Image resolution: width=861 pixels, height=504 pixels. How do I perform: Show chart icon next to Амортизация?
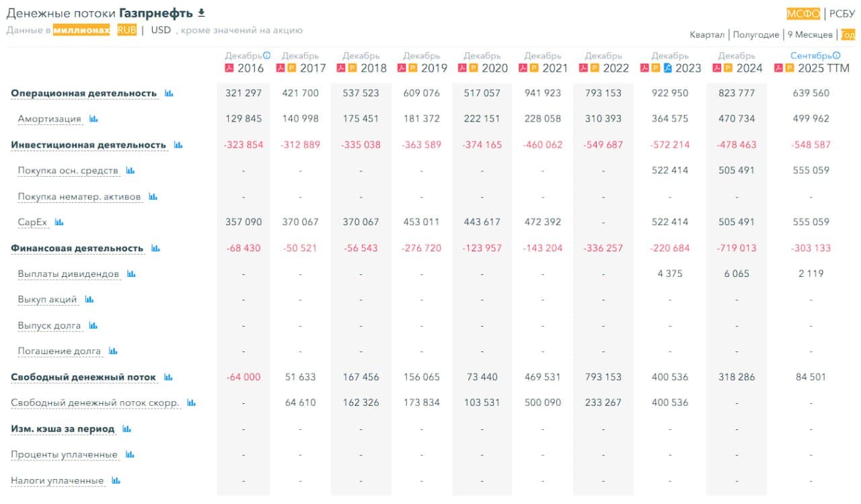coord(93,119)
